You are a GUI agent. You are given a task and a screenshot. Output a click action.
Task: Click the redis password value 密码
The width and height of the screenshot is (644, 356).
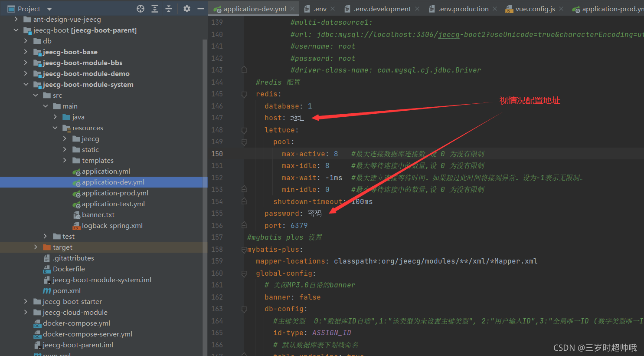tap(315, 213)
